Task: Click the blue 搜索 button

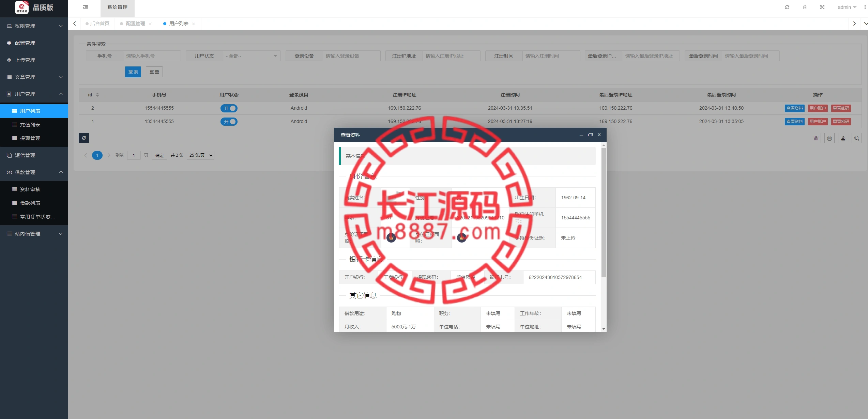Action: tap(133, 72)
